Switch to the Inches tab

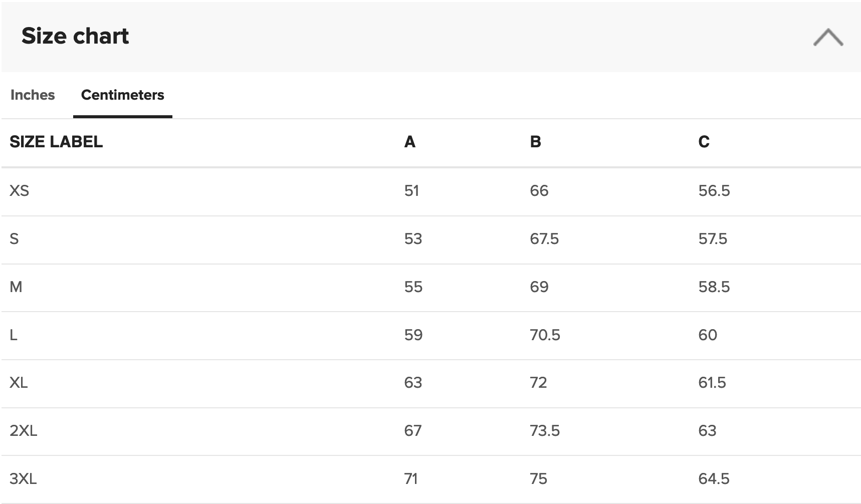tap(33, 95)
